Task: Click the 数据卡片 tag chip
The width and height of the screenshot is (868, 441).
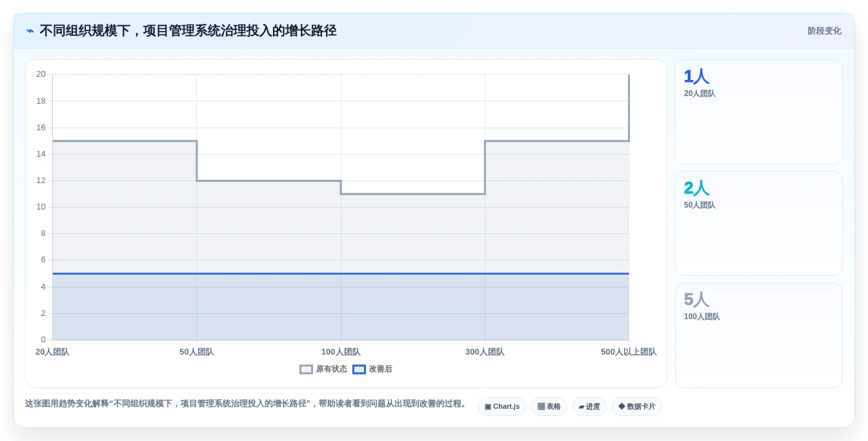Action: pyautogui.click(x=637, y=407)
